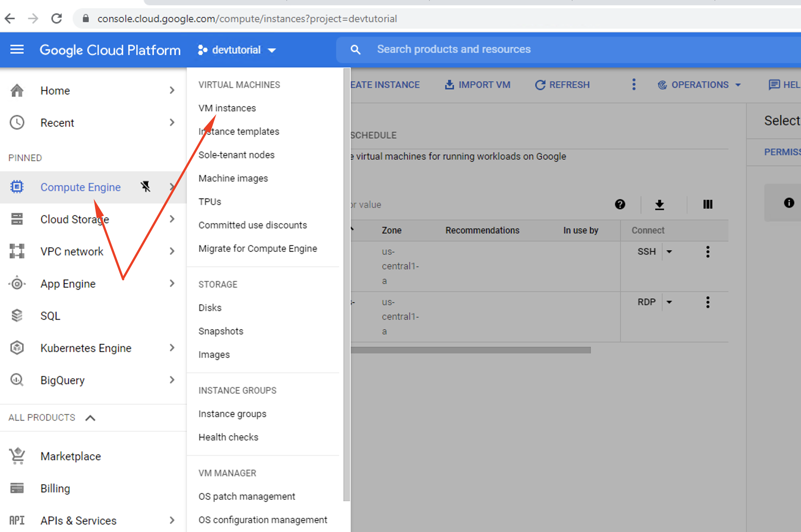Expand the Cloud Storage submenu chevron

(x=172, y=219)
